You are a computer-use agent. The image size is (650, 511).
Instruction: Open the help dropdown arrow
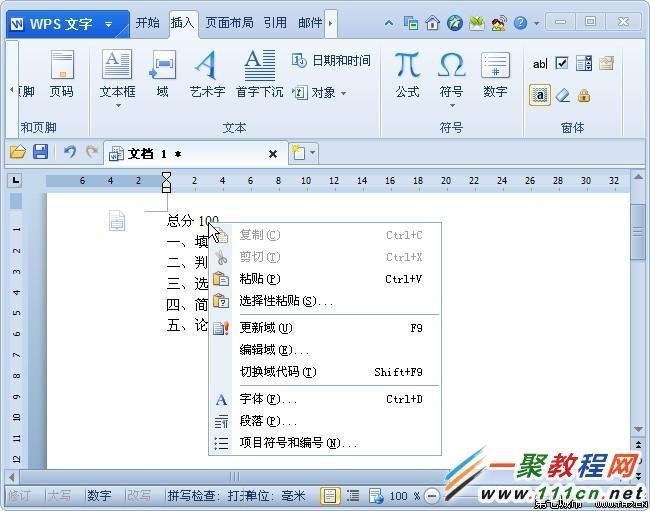point(536,23)
